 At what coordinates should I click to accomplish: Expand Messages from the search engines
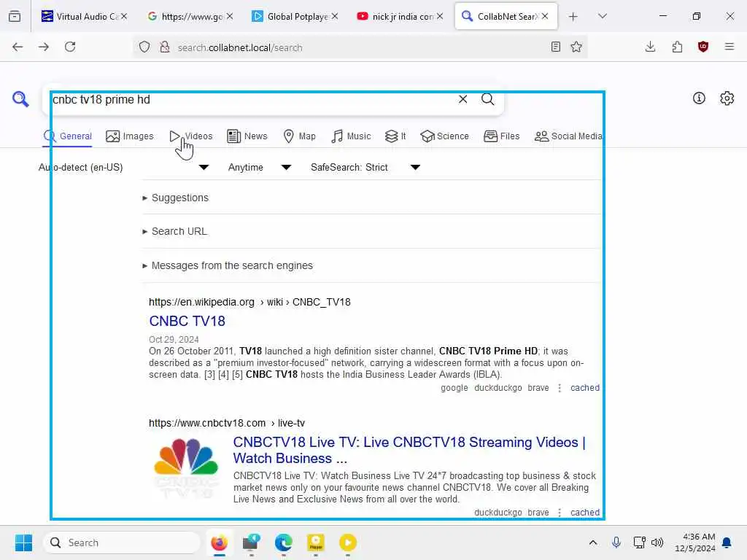[228, 265]
